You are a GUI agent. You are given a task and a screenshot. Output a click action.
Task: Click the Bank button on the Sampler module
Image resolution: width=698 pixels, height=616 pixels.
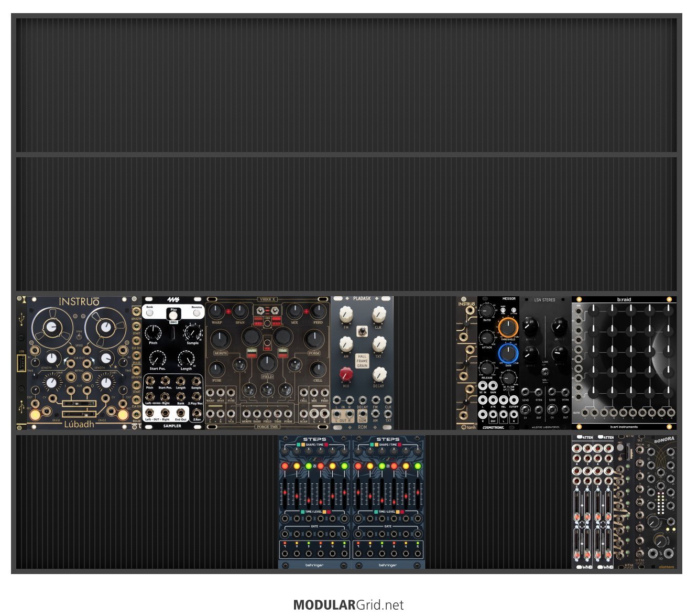150,313
